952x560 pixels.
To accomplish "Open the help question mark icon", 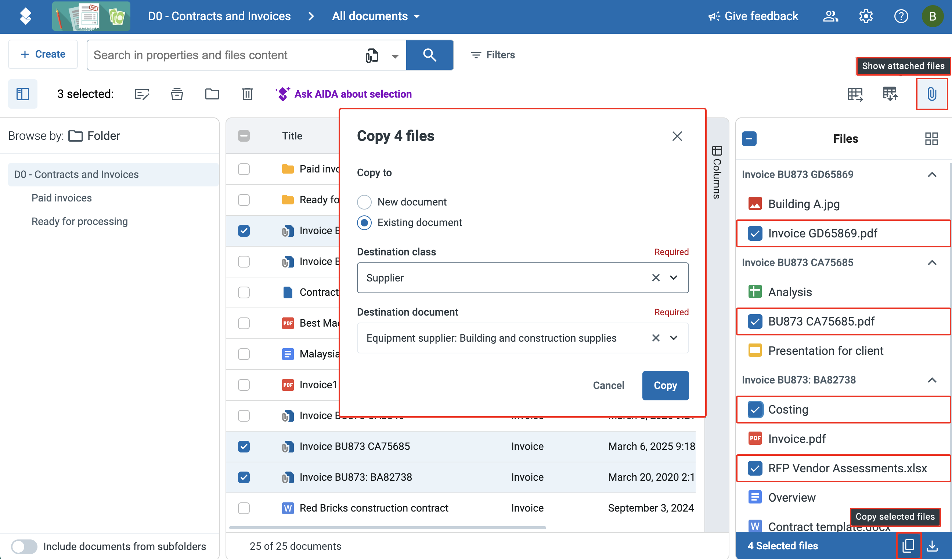I will click(x=901, y=16).
